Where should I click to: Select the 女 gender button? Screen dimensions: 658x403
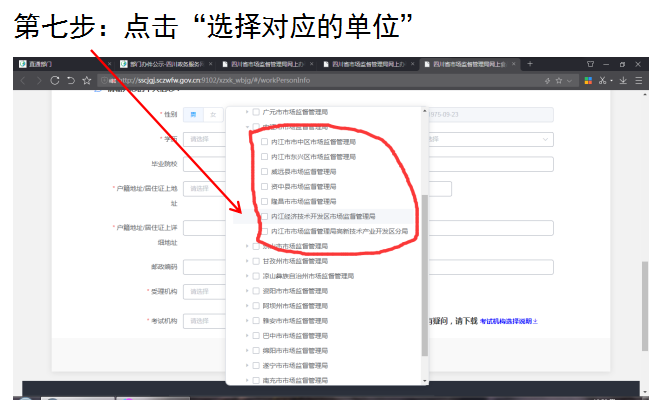point(211,115)
